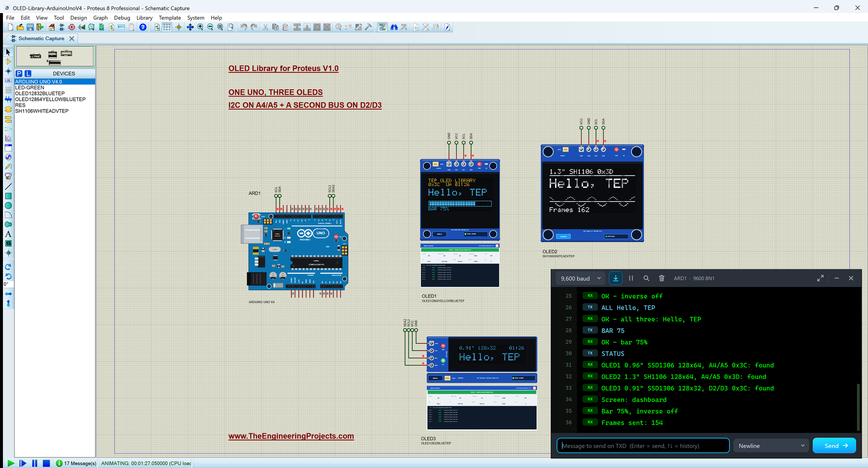Image resolution: width=868 pixels, height=468 pixels.
Task: Click the 'L' library manager button
Action: point(28,73)
